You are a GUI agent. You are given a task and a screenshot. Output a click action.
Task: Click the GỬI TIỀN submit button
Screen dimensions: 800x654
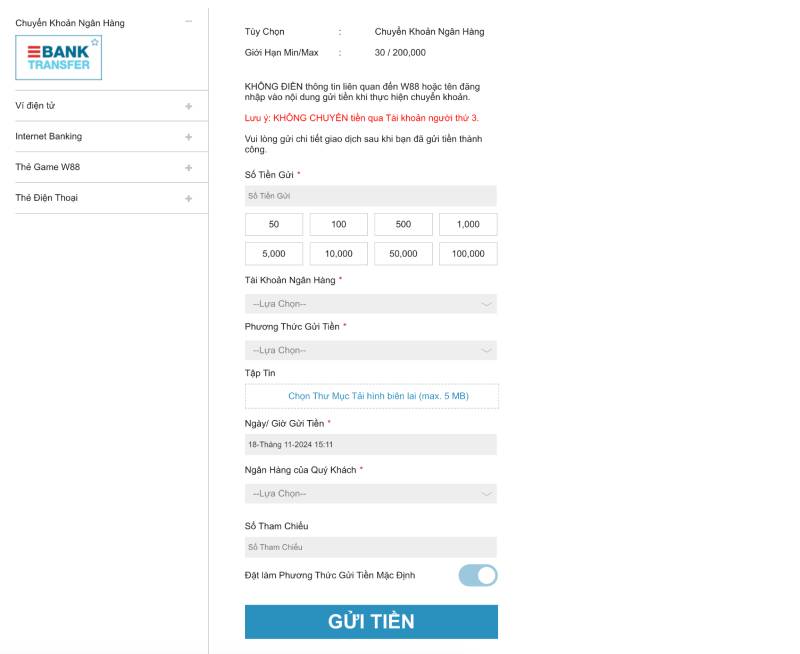click(x=371, y=621)
